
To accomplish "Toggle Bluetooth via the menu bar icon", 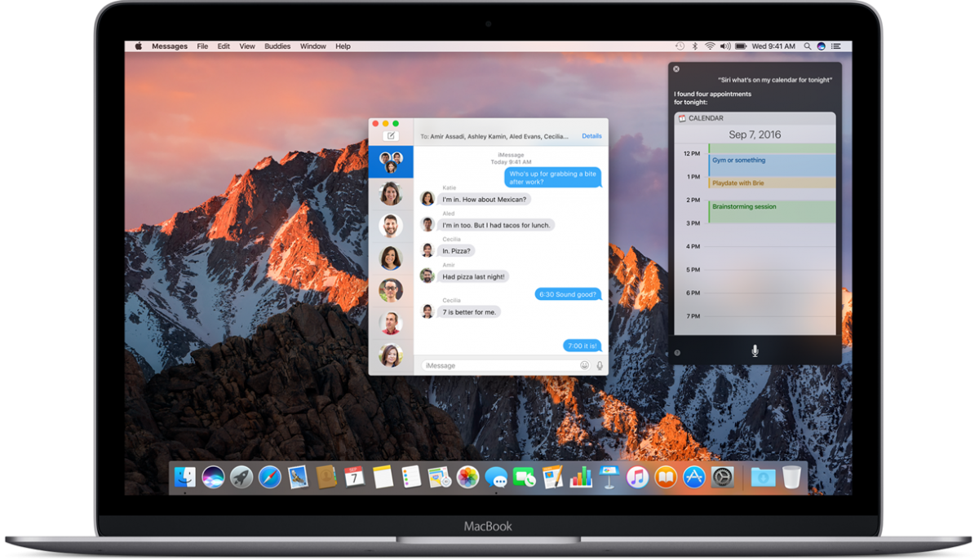I will (x=695, y=46).
